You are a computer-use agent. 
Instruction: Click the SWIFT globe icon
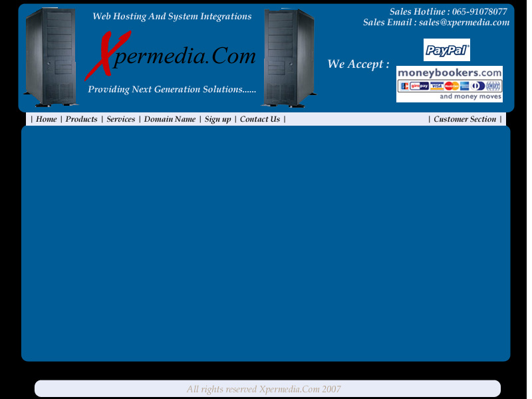(x=493, y=86)
